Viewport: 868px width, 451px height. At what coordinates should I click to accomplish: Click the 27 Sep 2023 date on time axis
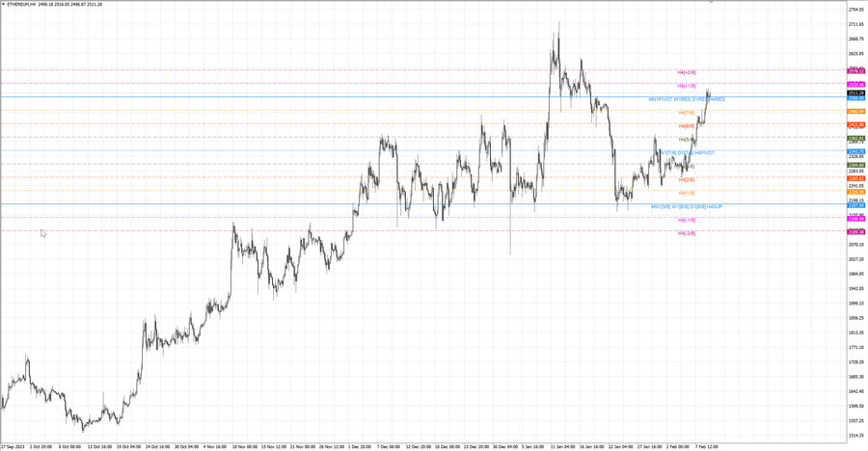[x=13, y=447]
